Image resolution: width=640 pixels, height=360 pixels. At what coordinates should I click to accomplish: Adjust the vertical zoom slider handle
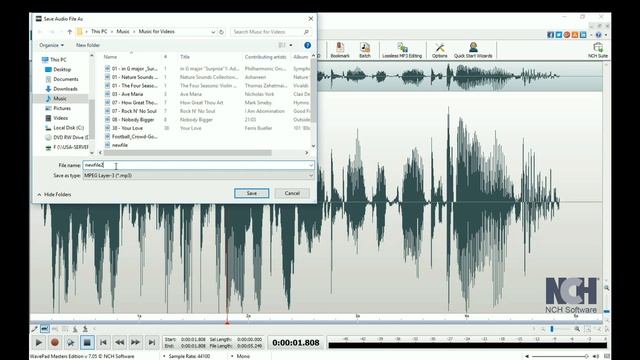point(607,311)
